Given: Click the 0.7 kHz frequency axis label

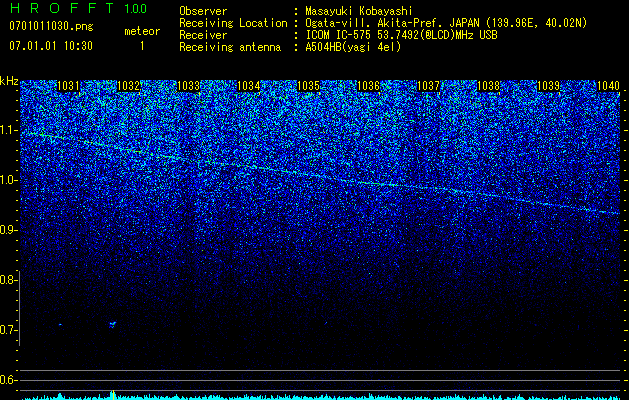Looking at the screenshot, I should point(8,330).
